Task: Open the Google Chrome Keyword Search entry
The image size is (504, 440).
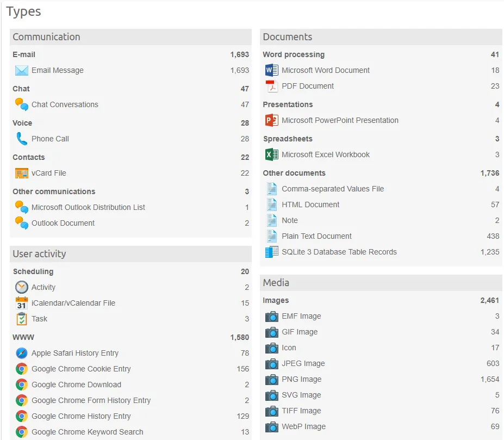Action: click(87, 432)
